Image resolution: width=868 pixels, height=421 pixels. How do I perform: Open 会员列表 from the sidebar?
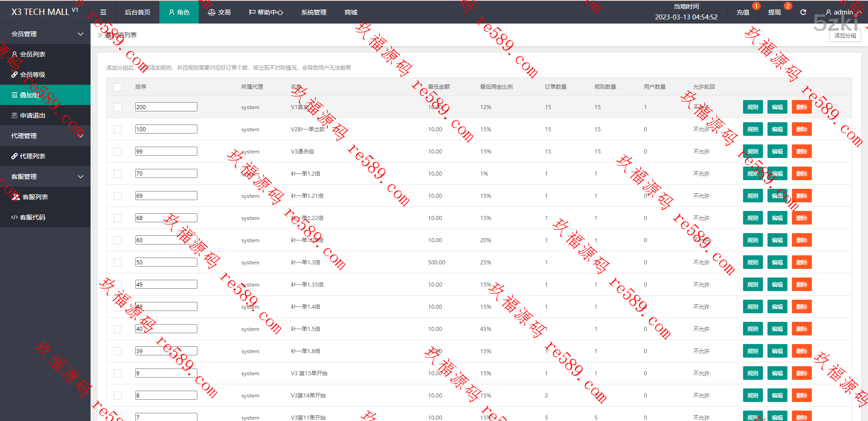32,54
